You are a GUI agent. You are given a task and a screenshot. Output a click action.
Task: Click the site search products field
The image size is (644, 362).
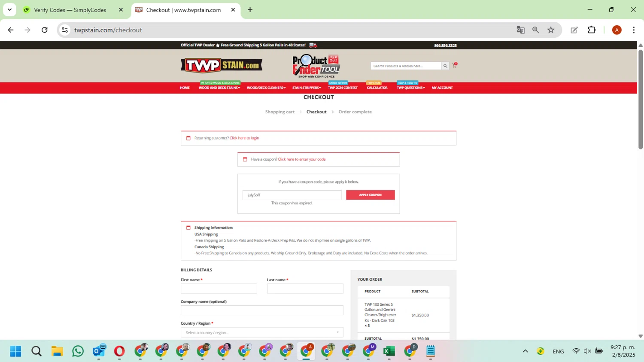(406, 66)
